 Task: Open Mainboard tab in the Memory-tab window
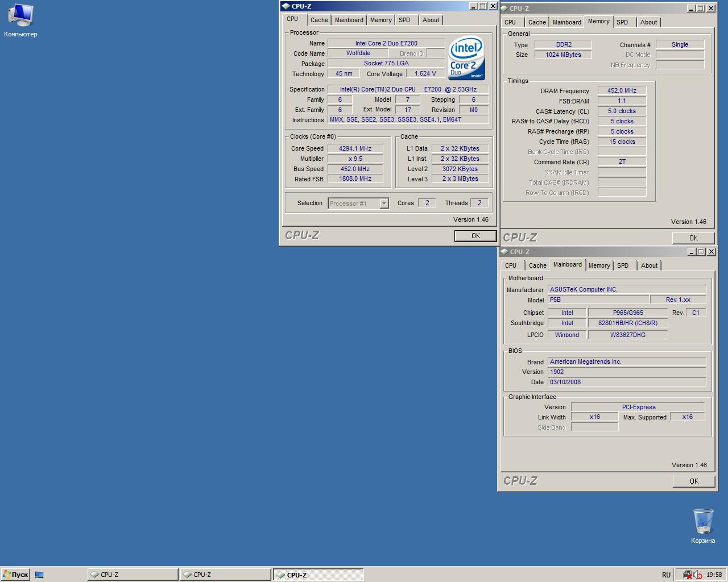click(567, 22)
